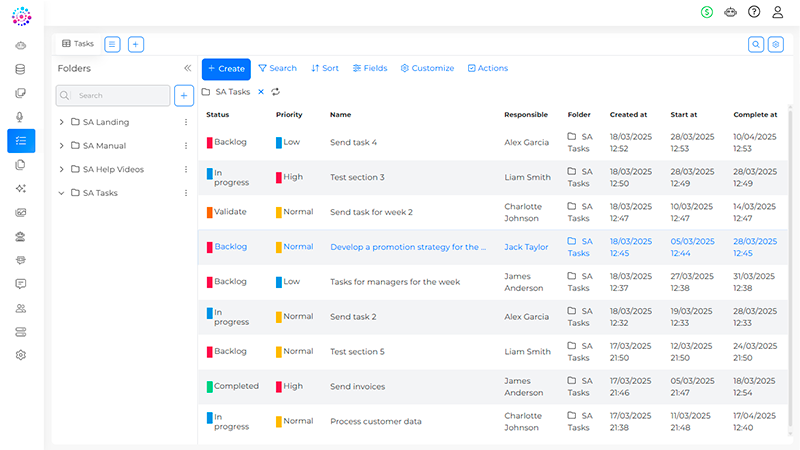Open the 'Test section 3' task
This screenshot has width=800, height=450.
tap(357, 177)
